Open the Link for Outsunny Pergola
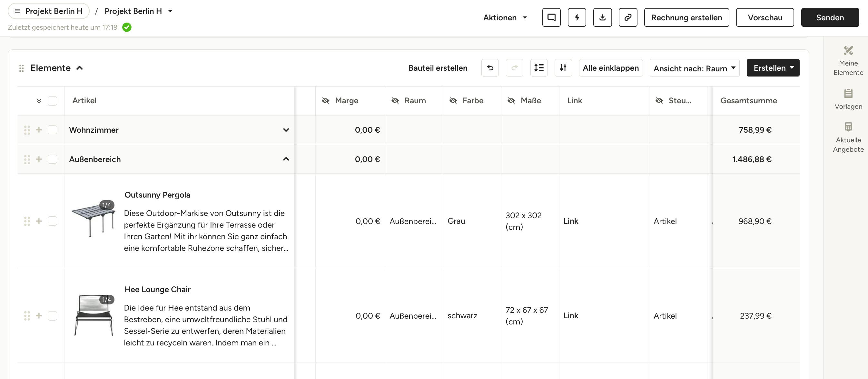 571,221
